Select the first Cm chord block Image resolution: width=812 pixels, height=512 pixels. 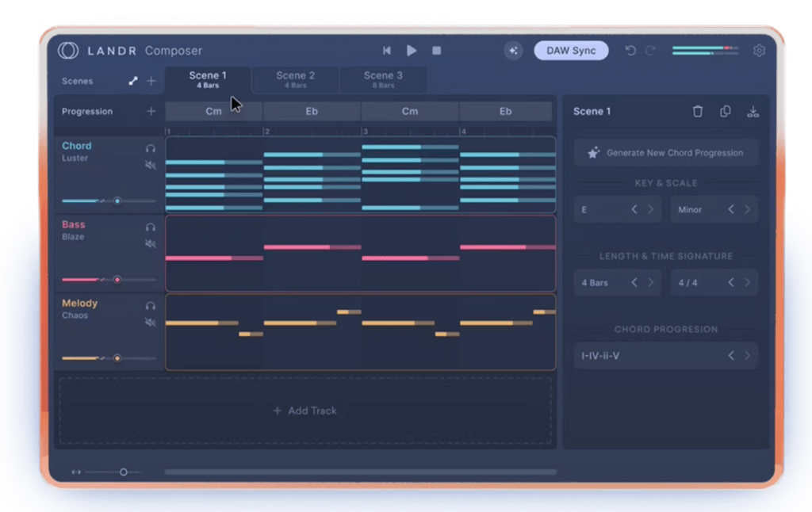[214, 111]
